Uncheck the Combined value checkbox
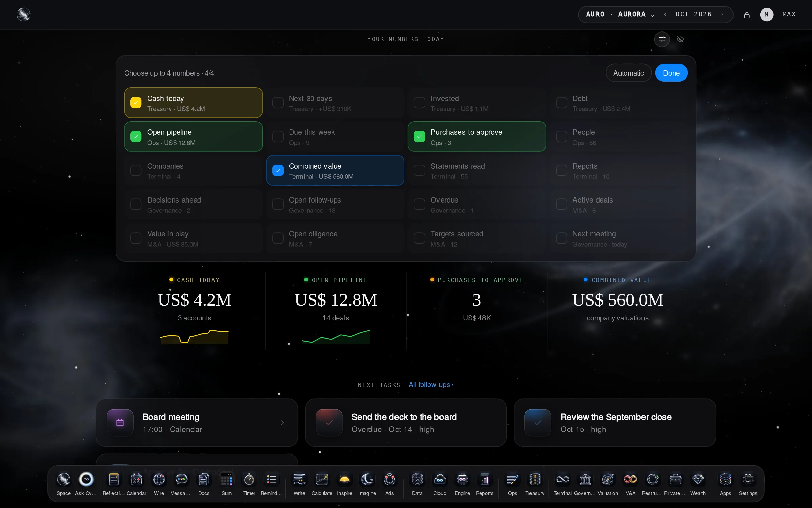Screen dimensions: 812x508 click(x=278, y=170)
